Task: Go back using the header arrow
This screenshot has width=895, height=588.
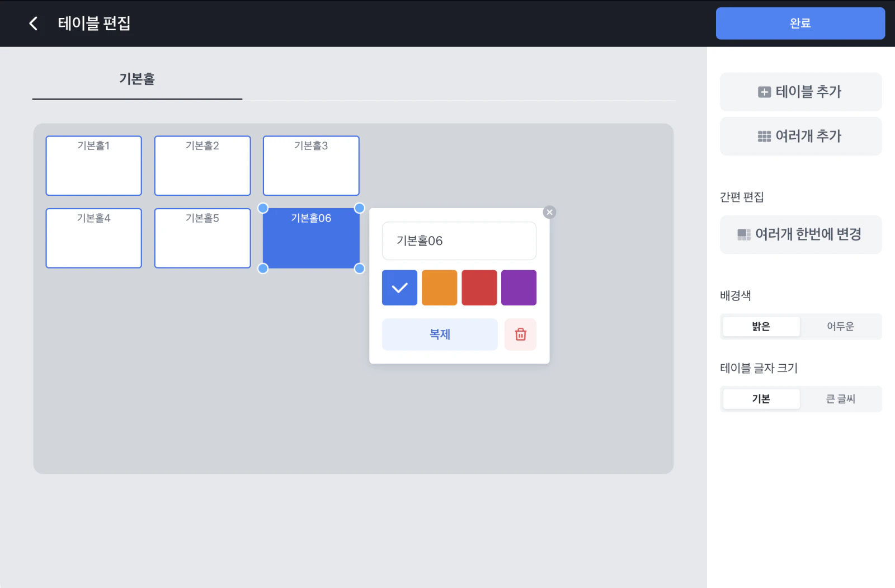Action: pos(34,23)
